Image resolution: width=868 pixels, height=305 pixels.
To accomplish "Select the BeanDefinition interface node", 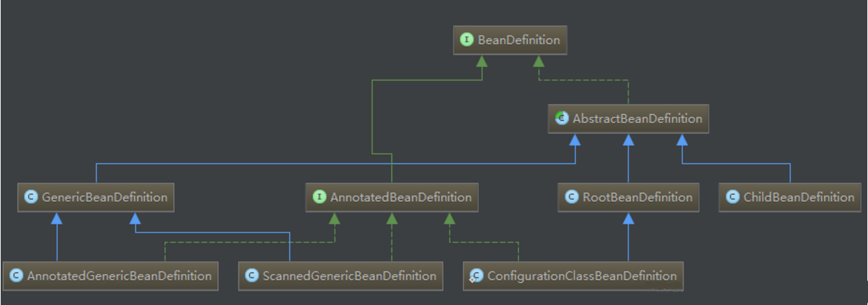I will (x=510, y=40).
